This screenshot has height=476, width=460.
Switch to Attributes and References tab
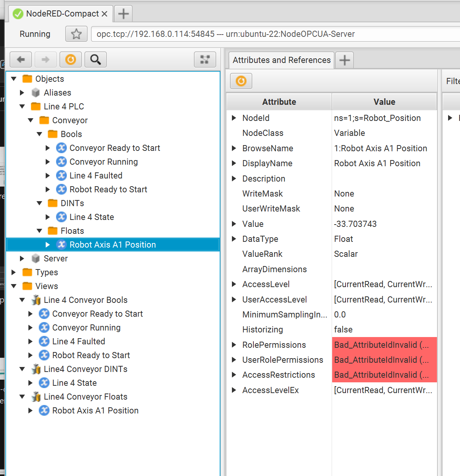tap(281, 60)
